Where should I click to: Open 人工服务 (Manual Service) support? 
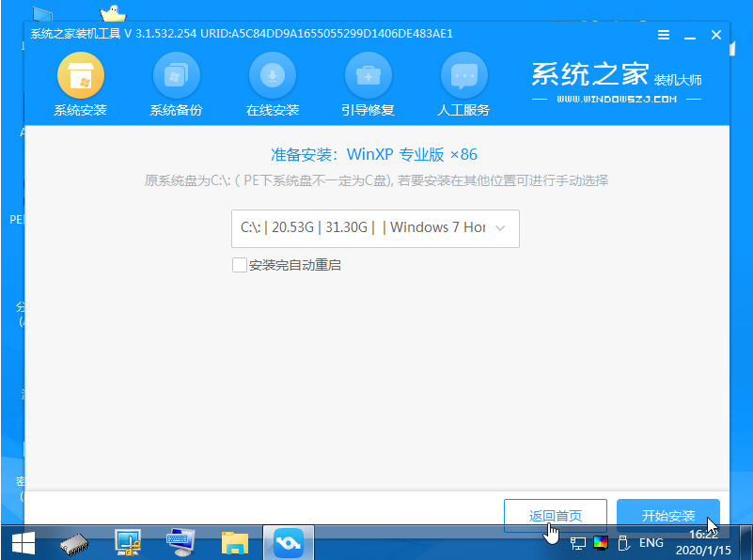(x=463, y=85)
